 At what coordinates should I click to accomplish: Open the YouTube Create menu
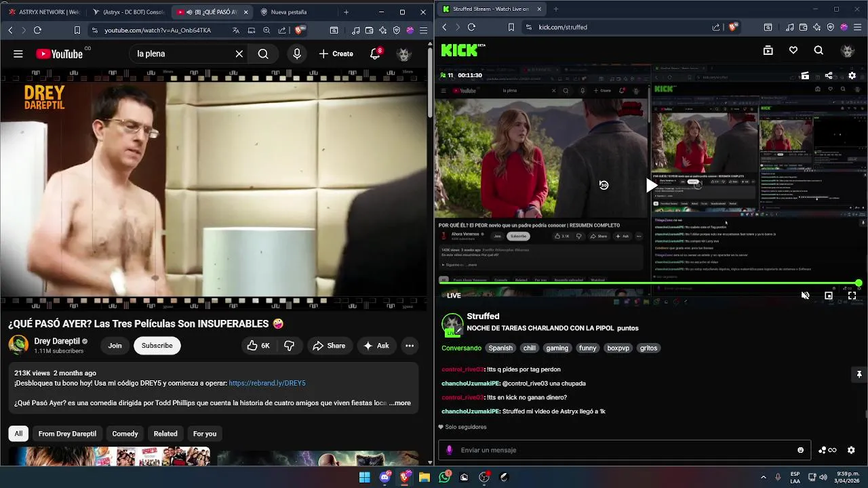[336, 54]
